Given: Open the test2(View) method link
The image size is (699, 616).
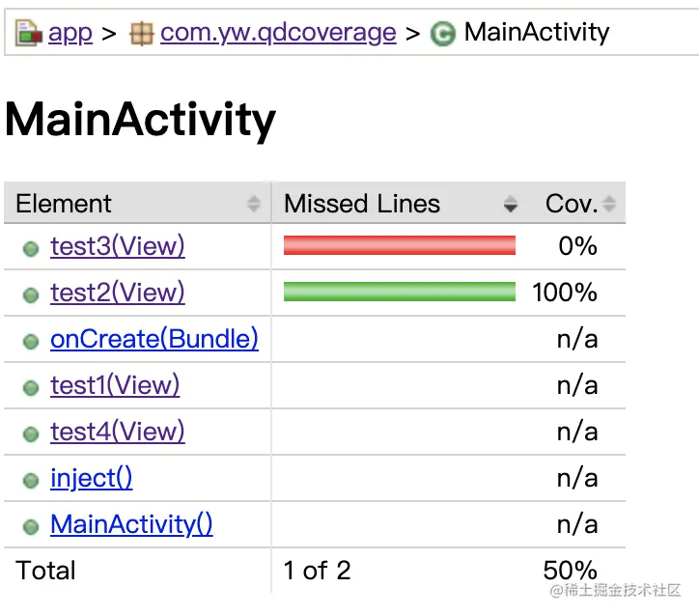Looking at the screenshot, I should pos(117,293).
